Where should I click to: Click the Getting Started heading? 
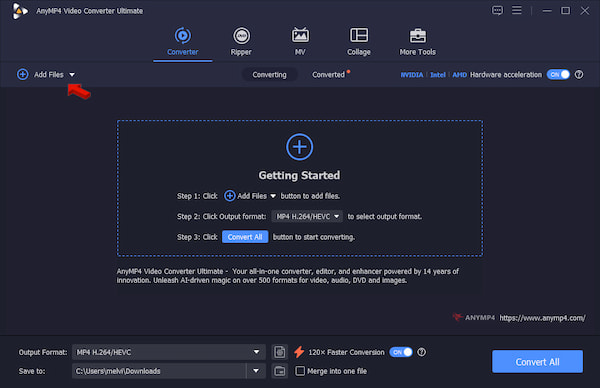pos(299,175)
